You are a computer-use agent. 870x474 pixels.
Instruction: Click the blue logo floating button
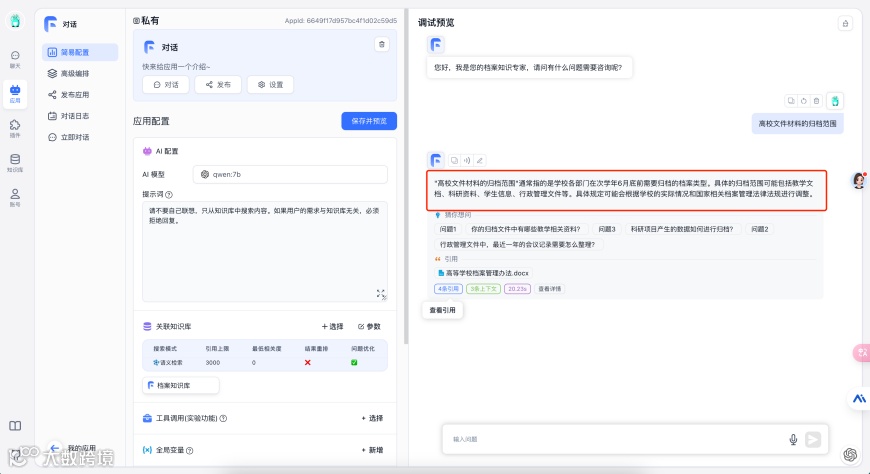pos(859,399)
